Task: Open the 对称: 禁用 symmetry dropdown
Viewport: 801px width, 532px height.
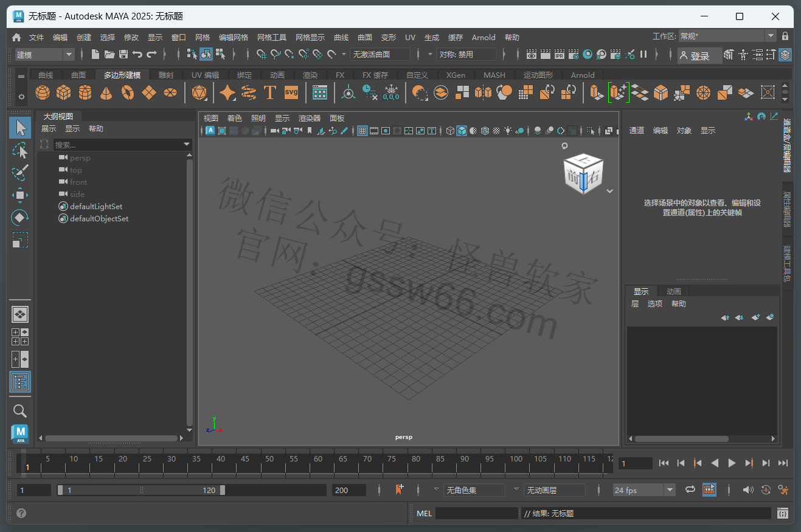Action: [466, 54]
